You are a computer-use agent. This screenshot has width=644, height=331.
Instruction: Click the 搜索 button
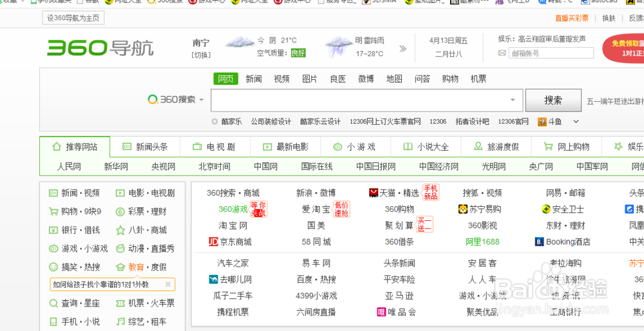coord(553,100)
